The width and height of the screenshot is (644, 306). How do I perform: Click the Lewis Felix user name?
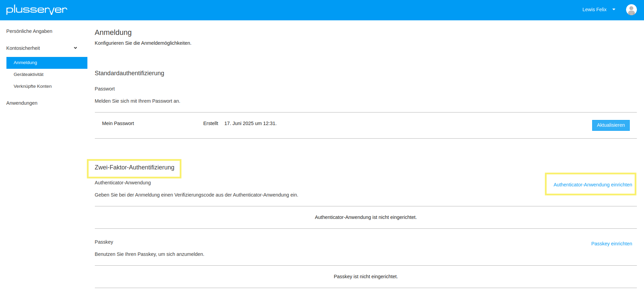594,9
